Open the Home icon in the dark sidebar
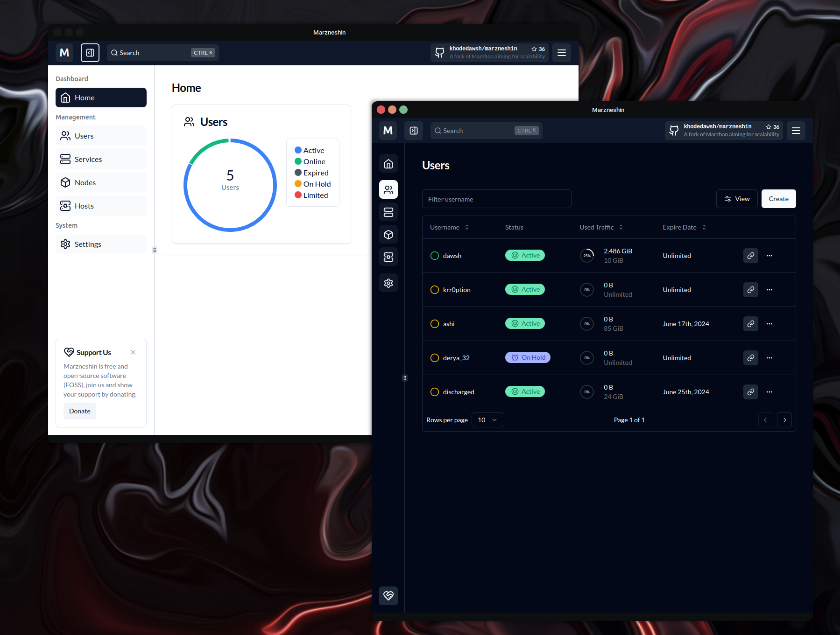840x635 pixels. (388, 164)
